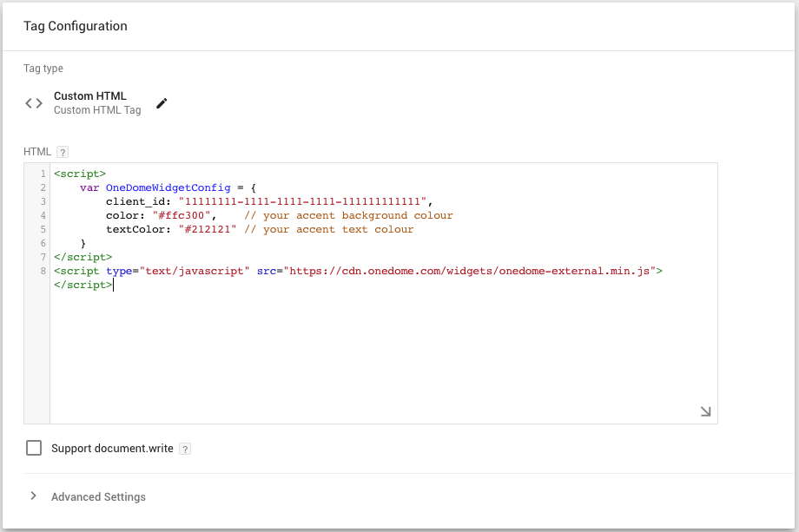Click the client_id value string in code

tap(302, 201)
